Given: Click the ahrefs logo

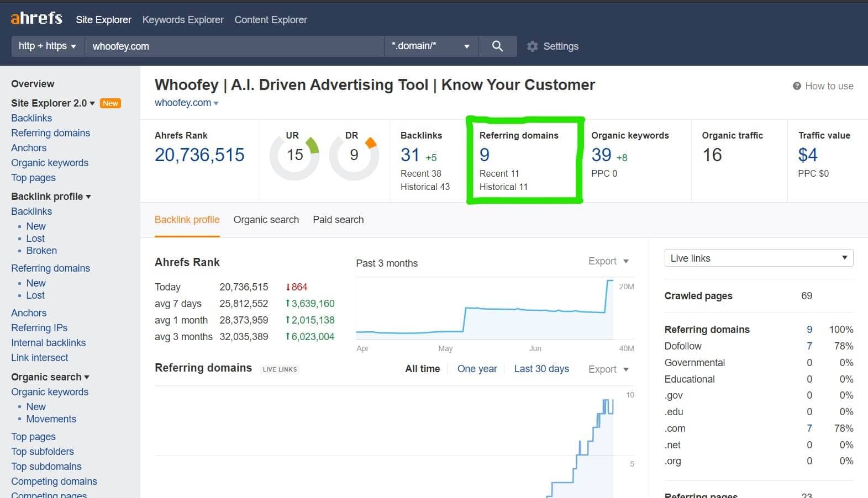Looking at the screenshot, I should [x=36, y=18].
